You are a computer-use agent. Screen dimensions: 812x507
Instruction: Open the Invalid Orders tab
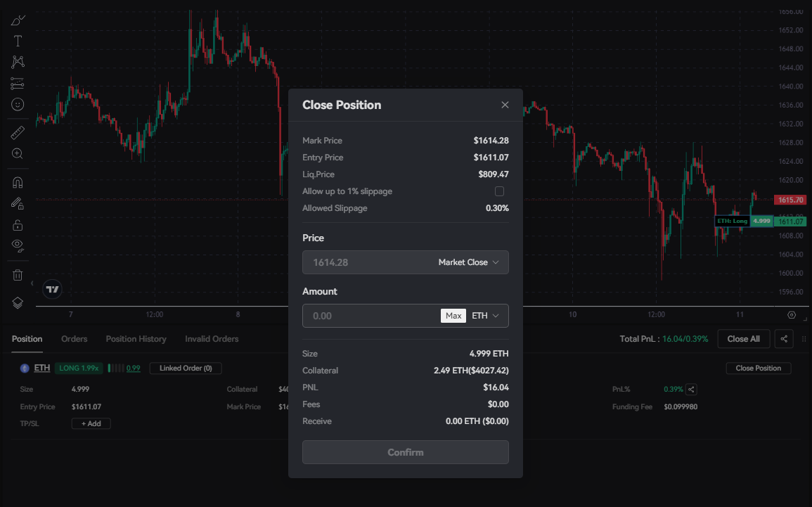tap(212, 339)
